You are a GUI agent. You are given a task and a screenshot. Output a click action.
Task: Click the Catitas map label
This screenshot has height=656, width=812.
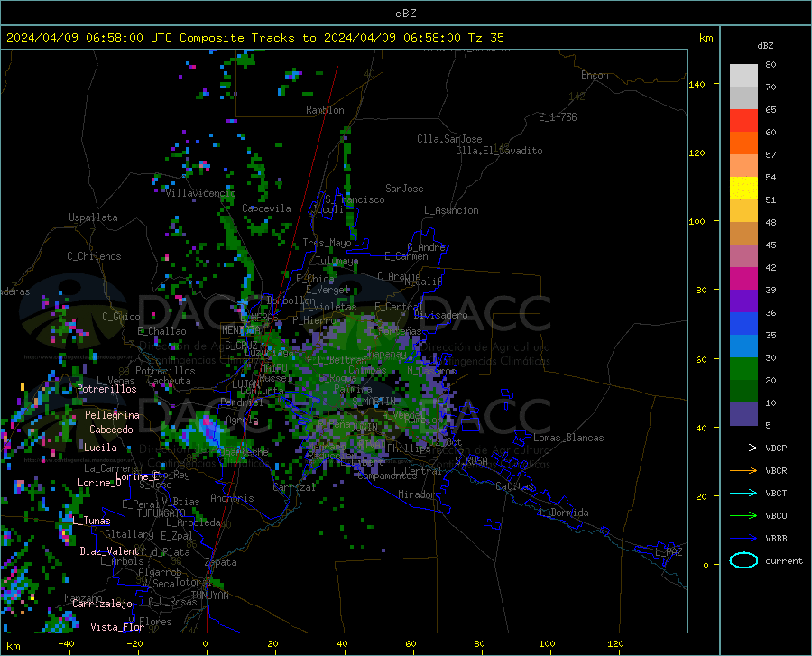coord(514,486)
